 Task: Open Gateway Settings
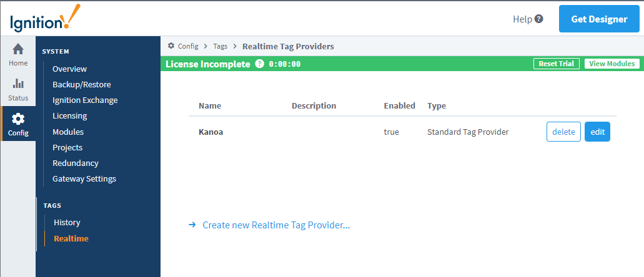pos(84,179)
